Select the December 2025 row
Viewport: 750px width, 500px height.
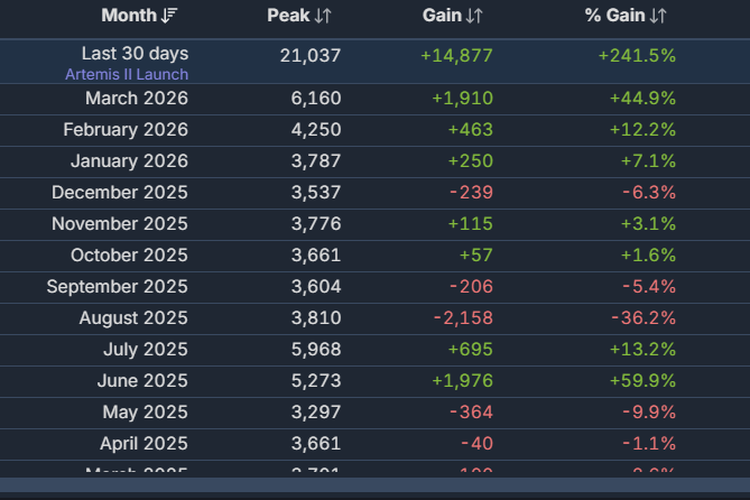(x=375, y=193)
